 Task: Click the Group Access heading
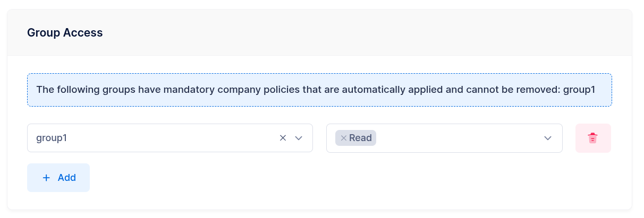coord(65,33)
